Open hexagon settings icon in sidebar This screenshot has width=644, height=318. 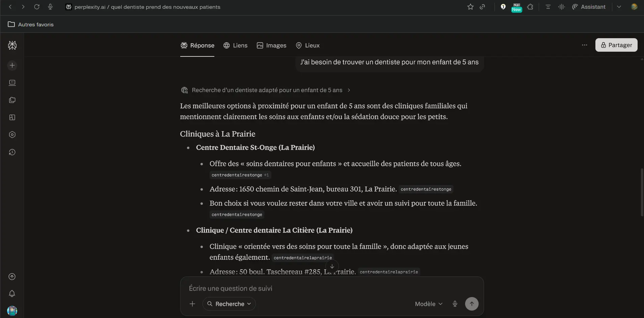(x=12, y=134)
